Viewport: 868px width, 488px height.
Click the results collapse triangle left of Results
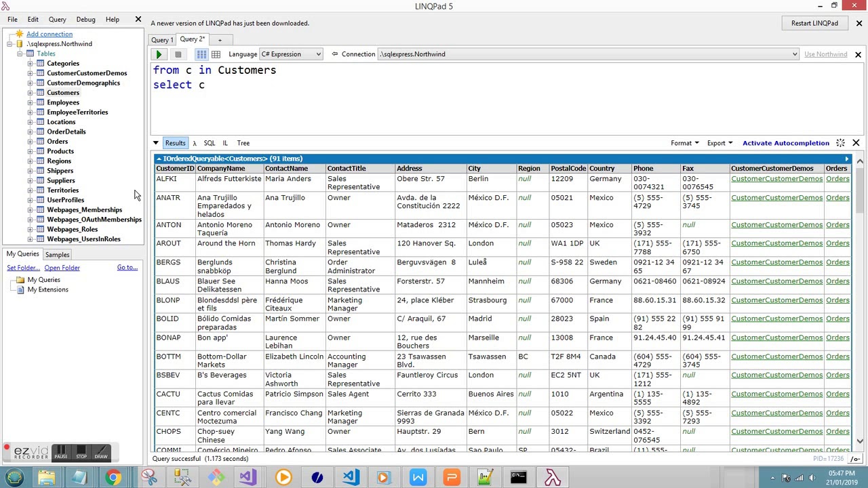[156, 143]
